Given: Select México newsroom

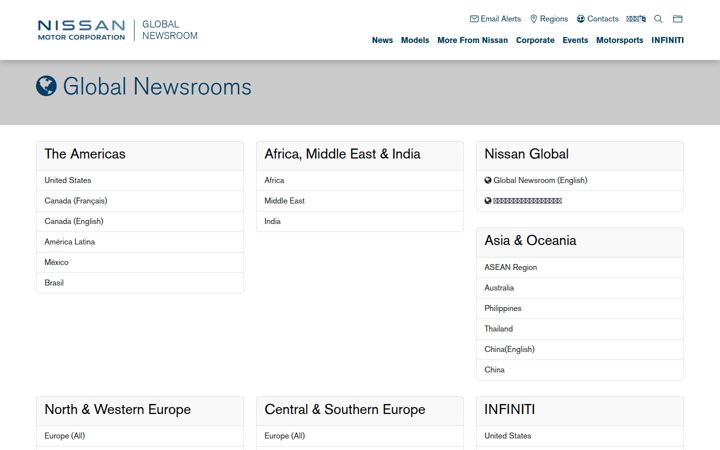Looking at the screenshot, I should click(140, 262).
